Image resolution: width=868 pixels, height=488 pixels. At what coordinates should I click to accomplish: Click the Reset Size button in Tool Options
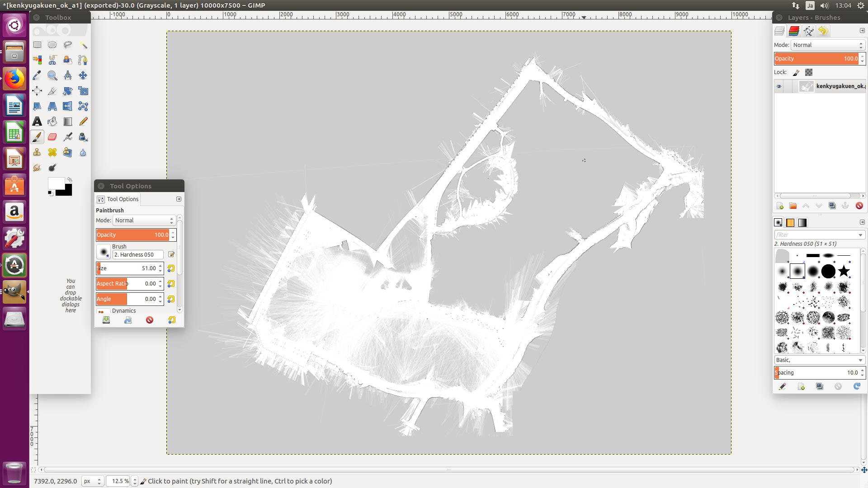pyautogui.click(x=171, y=268)
